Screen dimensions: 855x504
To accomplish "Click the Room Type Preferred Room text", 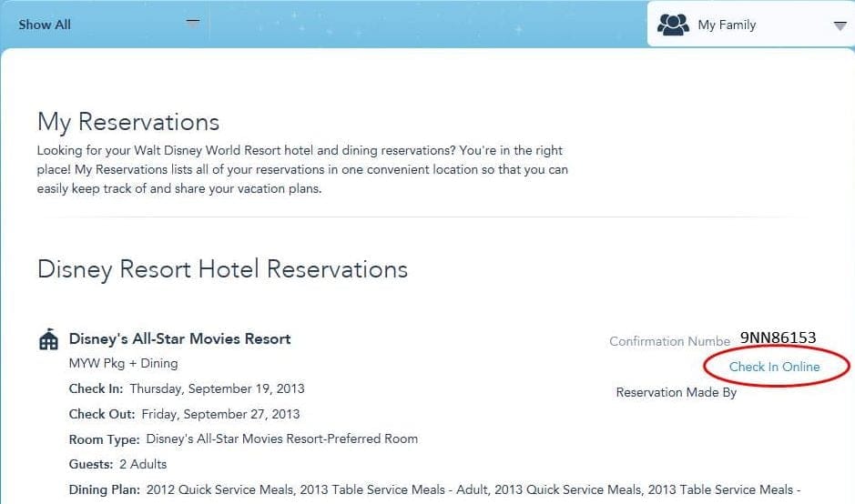I will tap(281, 438).
